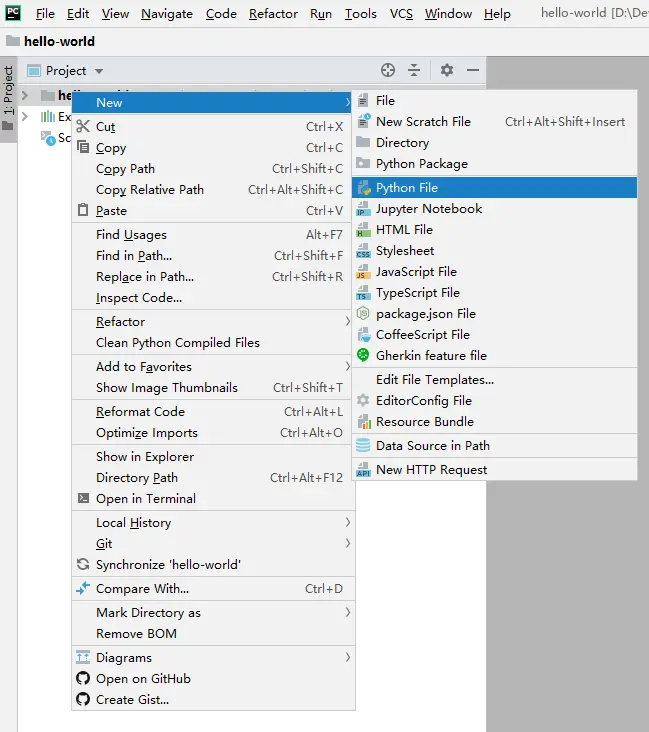Choose Remove BOM
This screenshot has width=649, height=732.
(212, 633)
